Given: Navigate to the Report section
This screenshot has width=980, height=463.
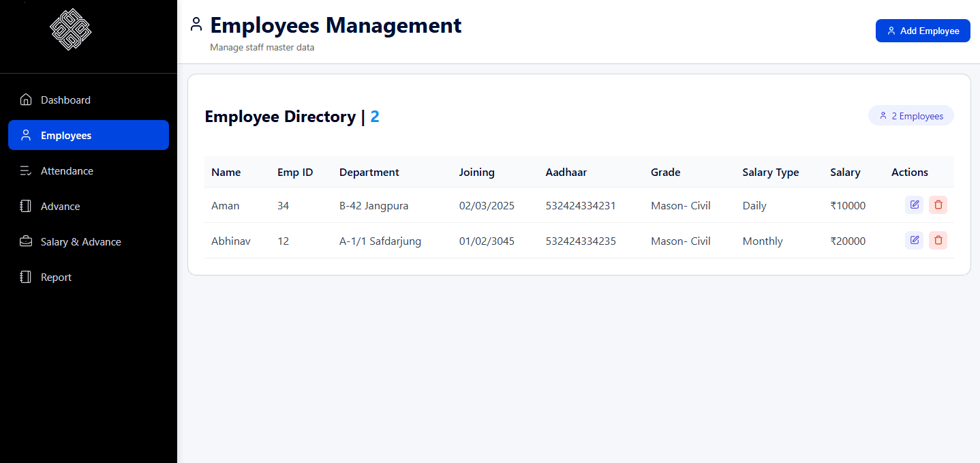Looking at the screenshot, I should tap(56, 277).
